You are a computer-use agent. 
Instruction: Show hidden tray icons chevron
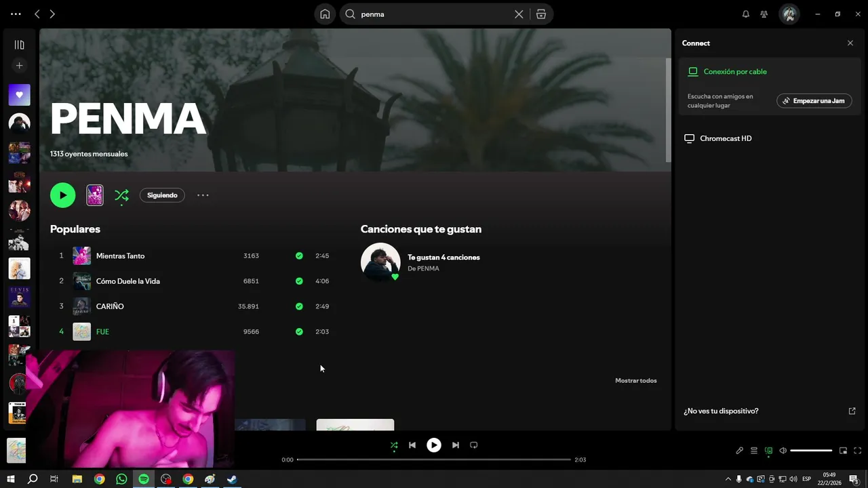point(728,479)
